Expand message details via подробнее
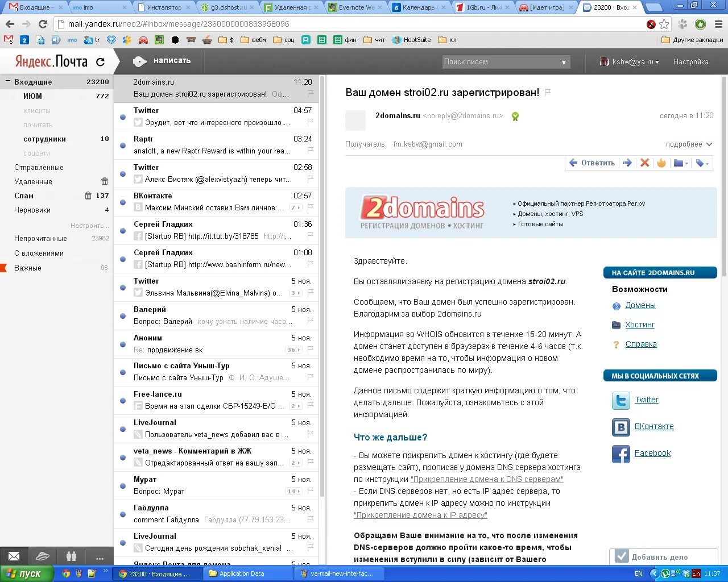Screen dimensions: 728x582 [x=689, y=144]
